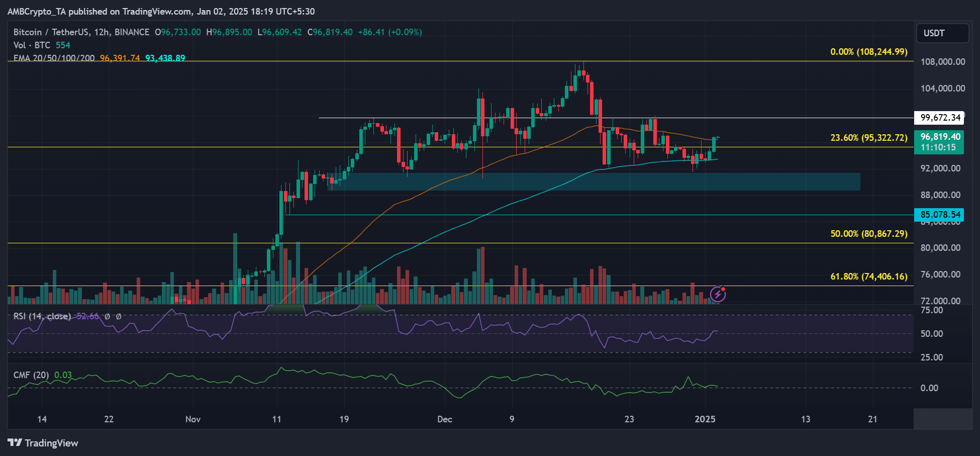Click the Vol · BTC indicator label

point(32,45)
